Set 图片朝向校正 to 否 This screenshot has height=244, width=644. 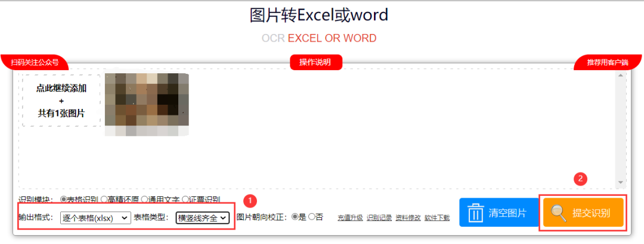[312, 217]
